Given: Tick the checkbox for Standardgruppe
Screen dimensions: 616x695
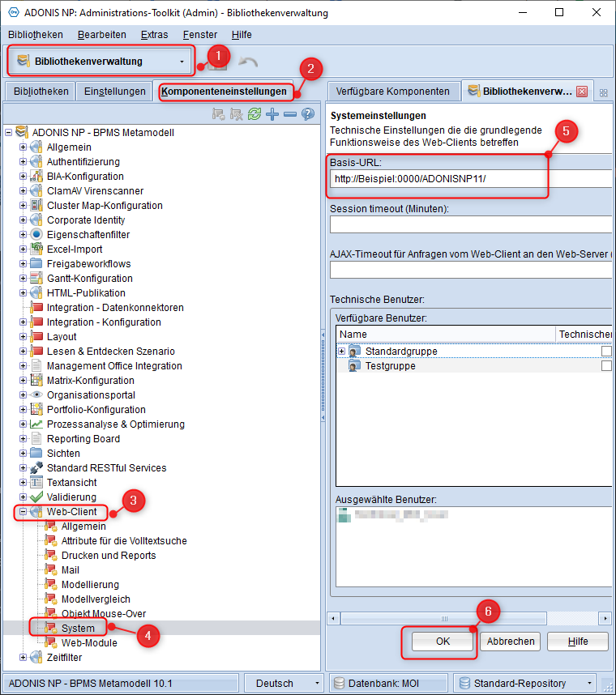Looking at the screenshot, I should [x=606, y=352].
